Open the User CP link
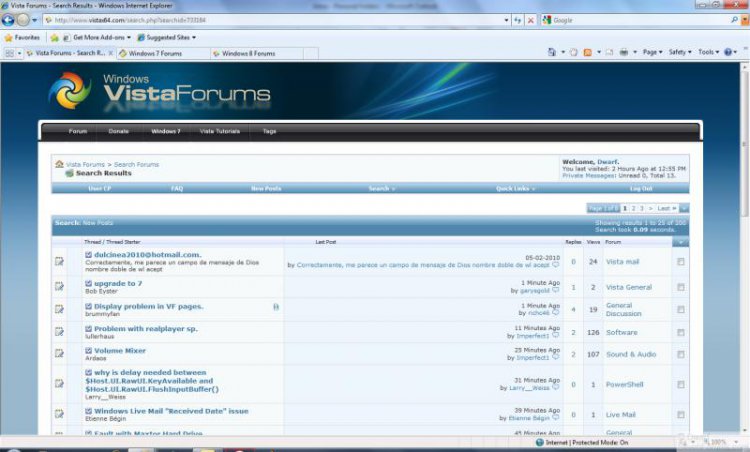Screen dimensions: 750x452 tap(99, 188)
